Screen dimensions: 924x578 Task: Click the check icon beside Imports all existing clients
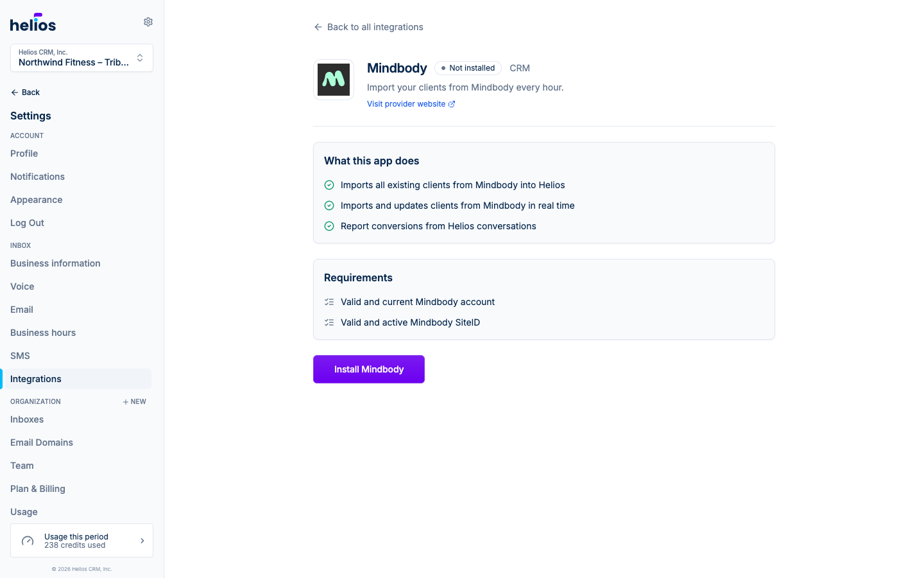pos(329,185)
